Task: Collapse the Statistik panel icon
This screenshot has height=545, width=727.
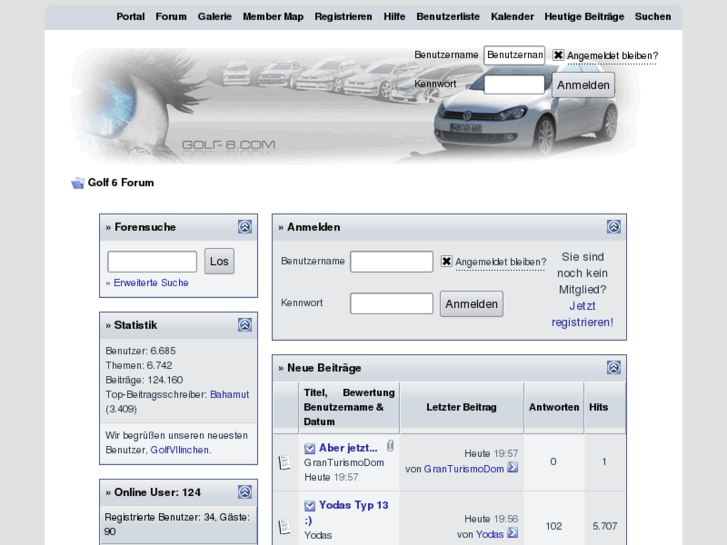Action: pos(245,325)
